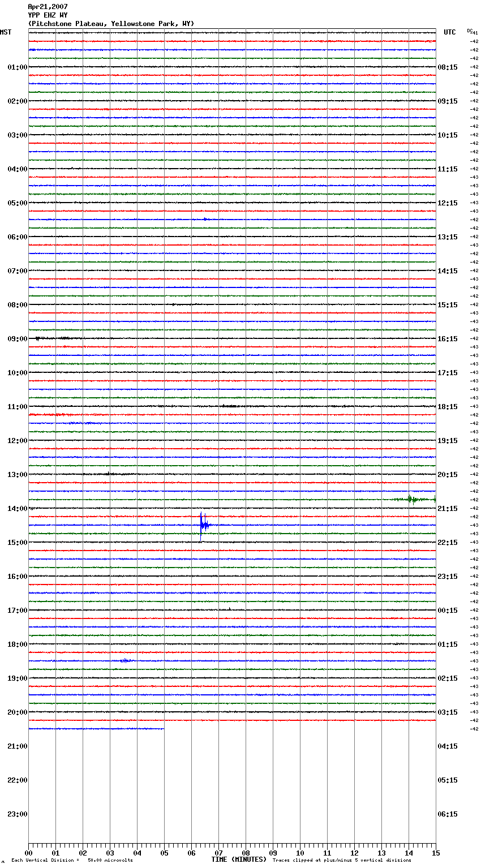The width and height of the screenshot is (481, 868).
Task: Select the 22:00 MST time label
Action: click(18, 780)
